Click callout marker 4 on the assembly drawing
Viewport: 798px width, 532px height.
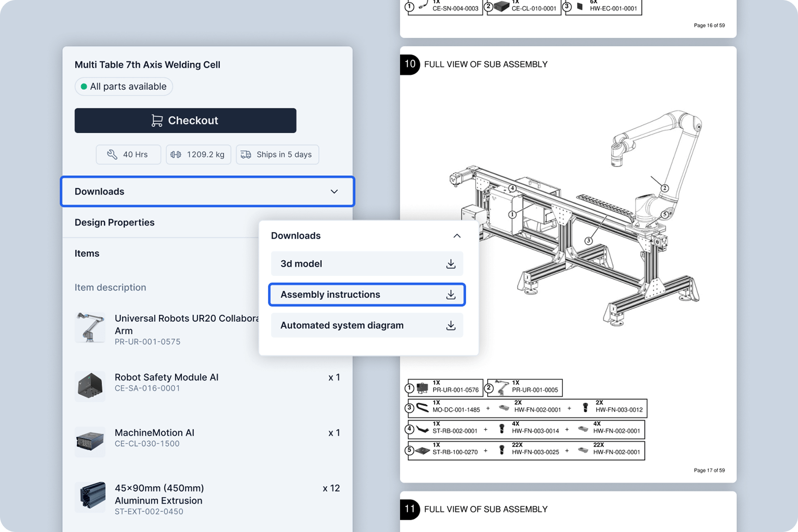pyautogui.click(x=512, y=188)
